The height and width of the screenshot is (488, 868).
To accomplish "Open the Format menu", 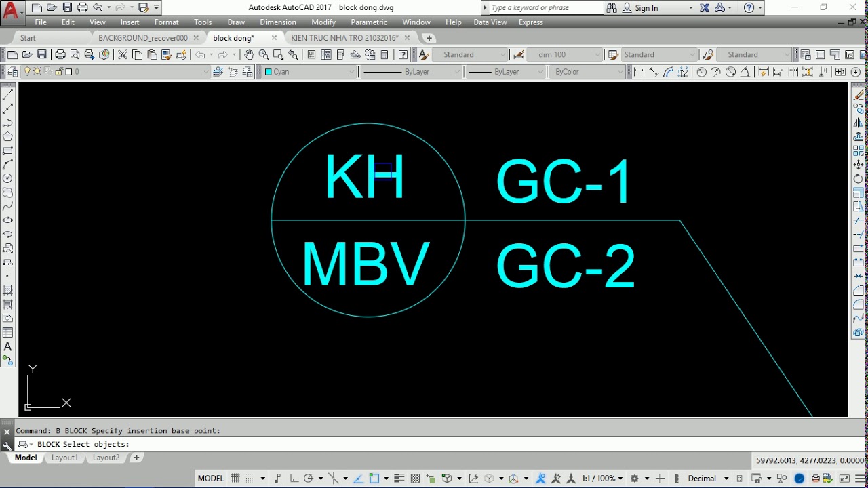I will click(x=166, y=22).
